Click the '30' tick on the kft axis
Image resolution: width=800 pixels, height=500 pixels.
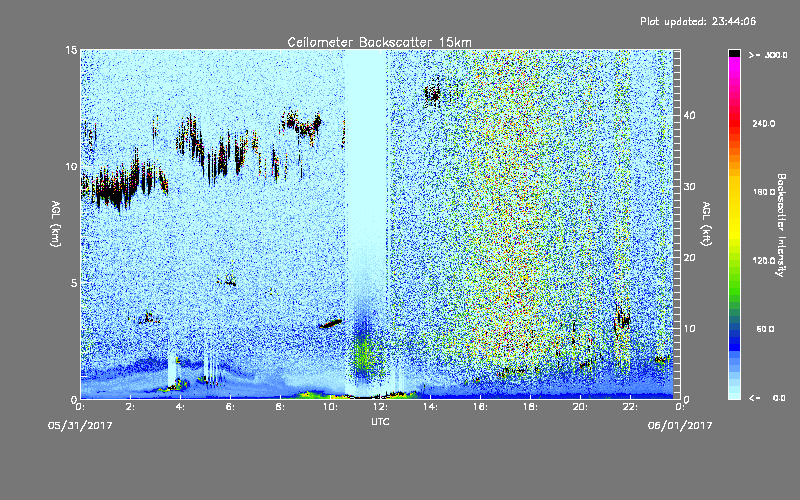tap(689, 187)
